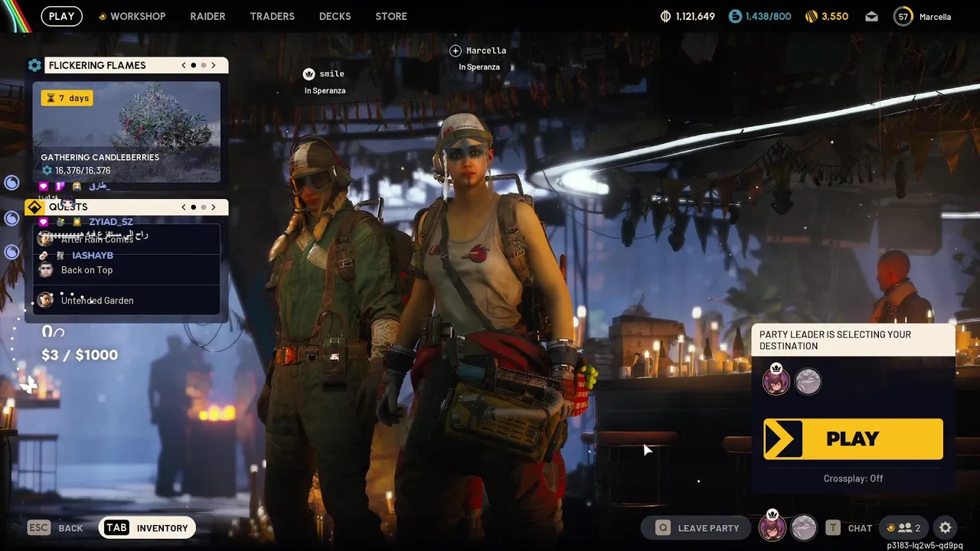980x551 pixels.
Task: Open the Gathering Candleberries event thumbnail
Action: pyautogui.click(x=126, y=132)
